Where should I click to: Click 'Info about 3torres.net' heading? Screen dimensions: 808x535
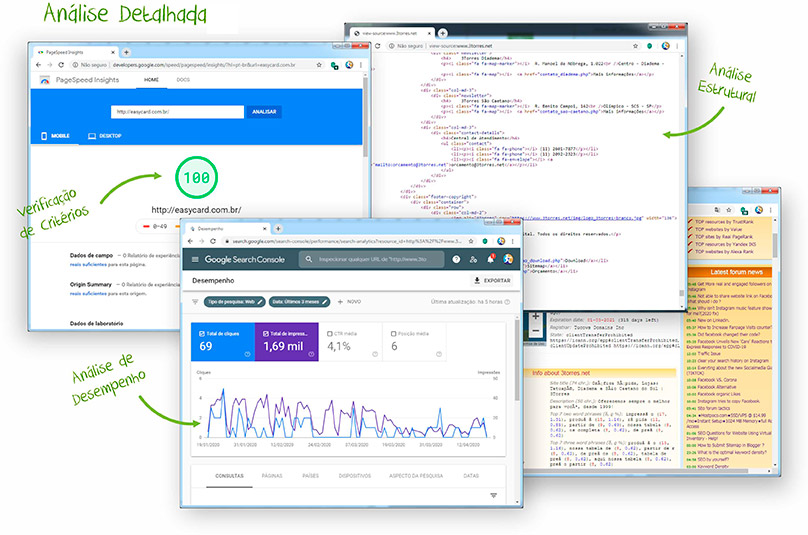coord(561,373)
